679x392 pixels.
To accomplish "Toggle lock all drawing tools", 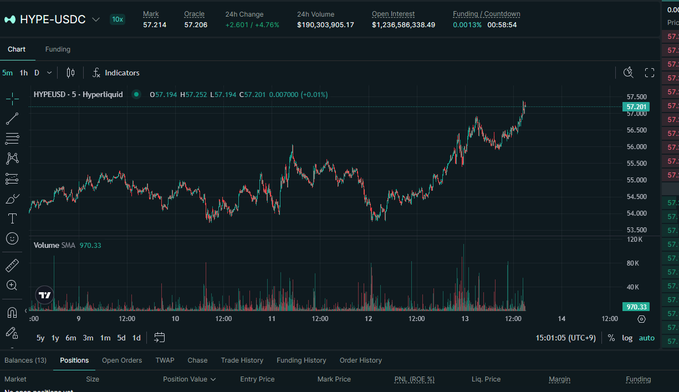I will point(12,332).
